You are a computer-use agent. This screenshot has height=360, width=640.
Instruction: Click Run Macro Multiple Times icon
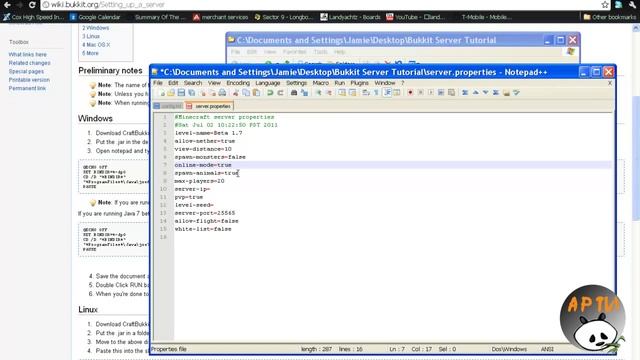coord(441,93)
